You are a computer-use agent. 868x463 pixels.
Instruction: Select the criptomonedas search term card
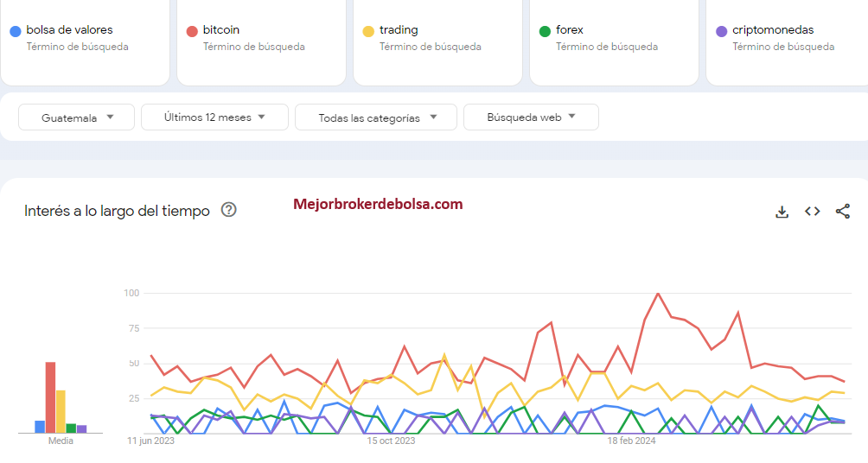(x=788, y=41)
